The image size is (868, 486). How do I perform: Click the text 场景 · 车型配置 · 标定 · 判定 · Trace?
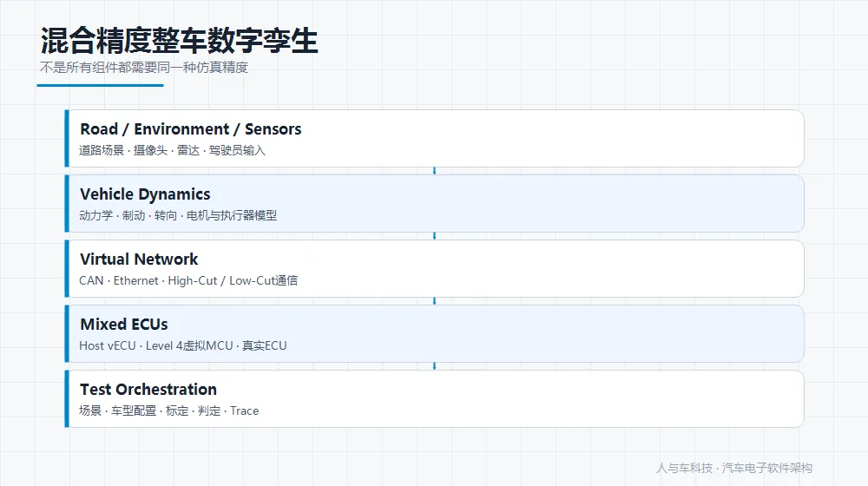169,410
